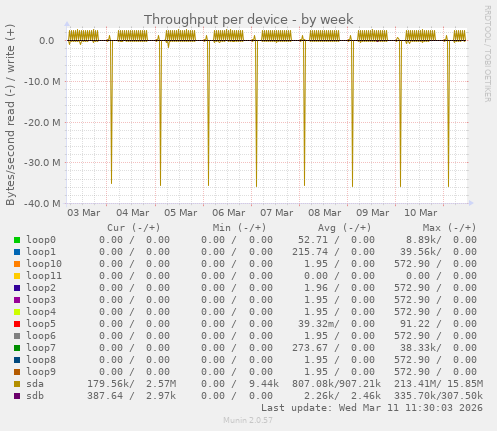The image size is (497, 431).
Task: Select the loop10 legend label
Action: click(x=44, y=264)
